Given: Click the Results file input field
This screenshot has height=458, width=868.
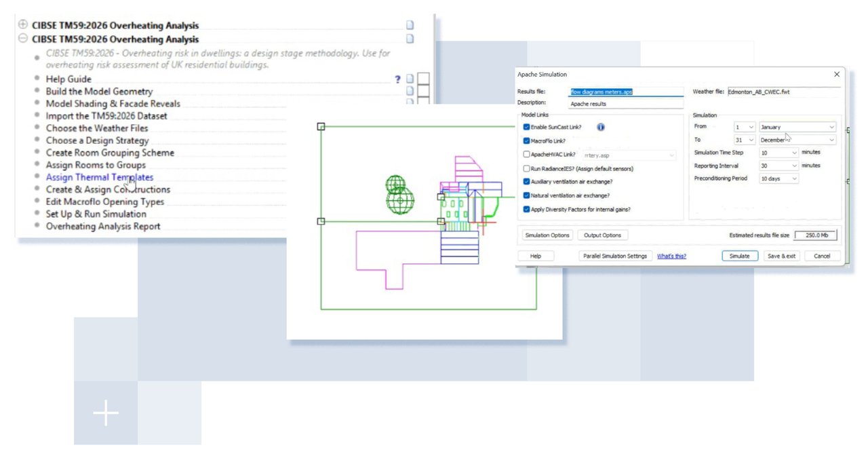Looking at the screenshot, I should pyautogui.click(x=626, y=92).
